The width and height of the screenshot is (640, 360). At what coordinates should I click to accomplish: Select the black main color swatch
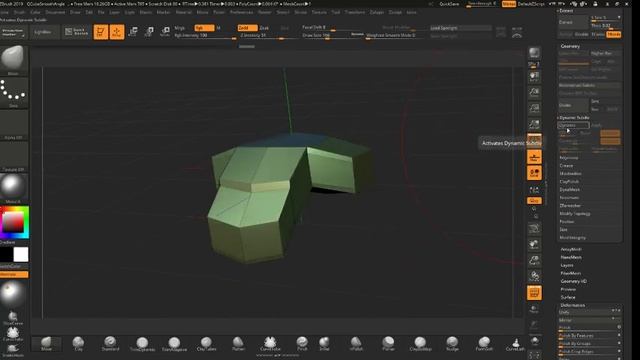6,254
